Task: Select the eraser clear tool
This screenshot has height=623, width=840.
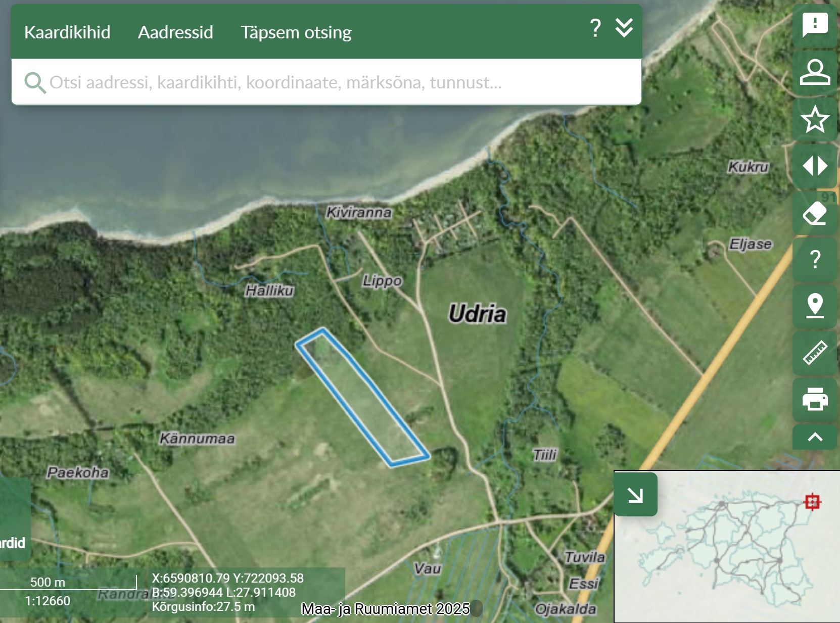Action: coord(815,213)
